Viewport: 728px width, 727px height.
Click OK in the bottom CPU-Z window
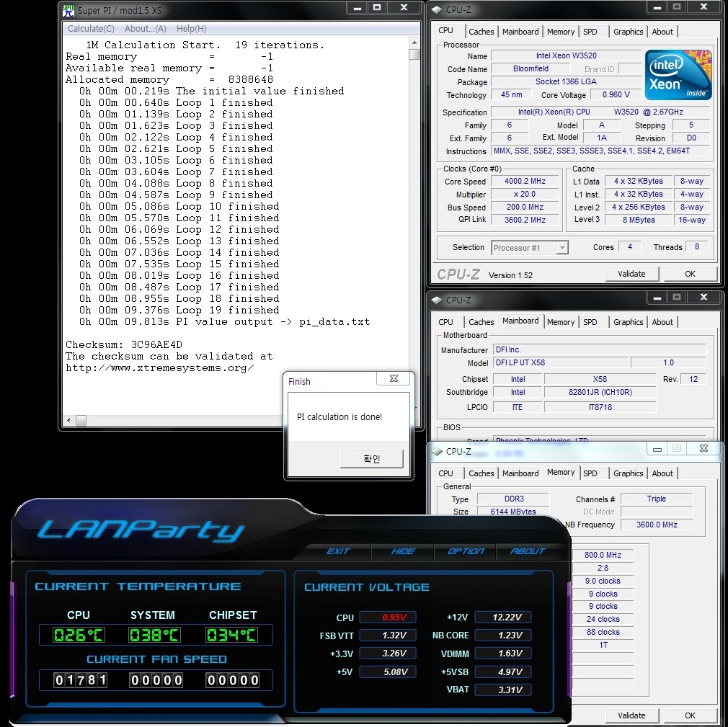click(690, 715)
